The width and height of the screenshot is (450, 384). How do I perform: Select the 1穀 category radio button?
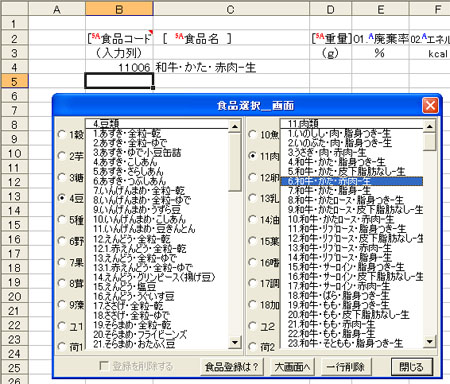(x=62, y=135)
